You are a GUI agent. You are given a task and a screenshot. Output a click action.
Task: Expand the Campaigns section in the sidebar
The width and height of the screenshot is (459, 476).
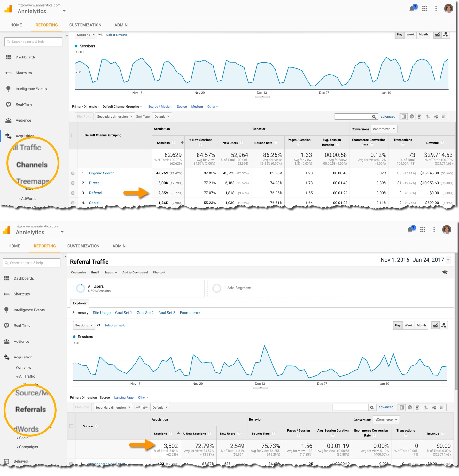click(x=28, y=447)
